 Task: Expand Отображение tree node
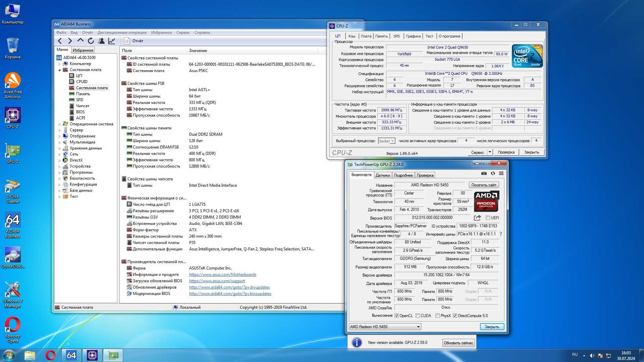pos(60,136)
